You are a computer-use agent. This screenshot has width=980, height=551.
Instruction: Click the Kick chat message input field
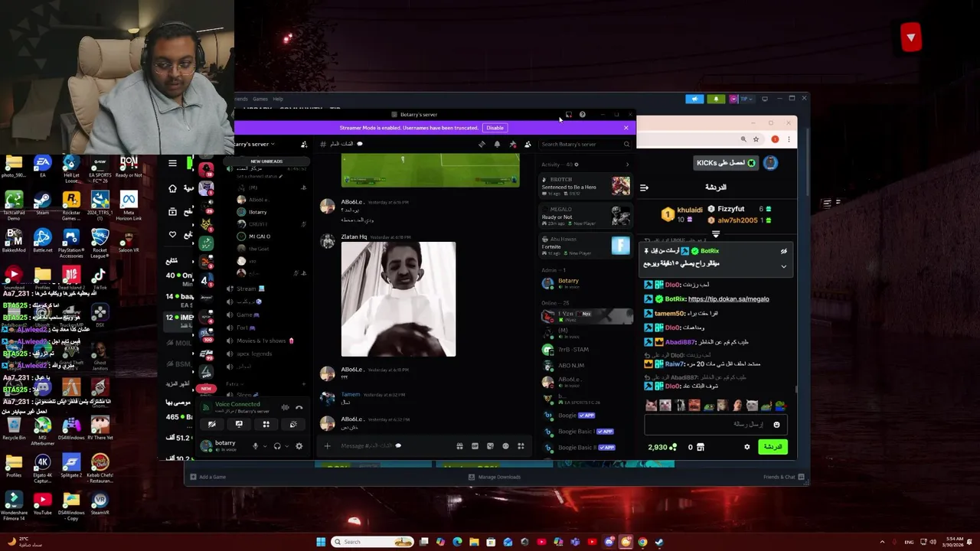click(x=716, y=425)
